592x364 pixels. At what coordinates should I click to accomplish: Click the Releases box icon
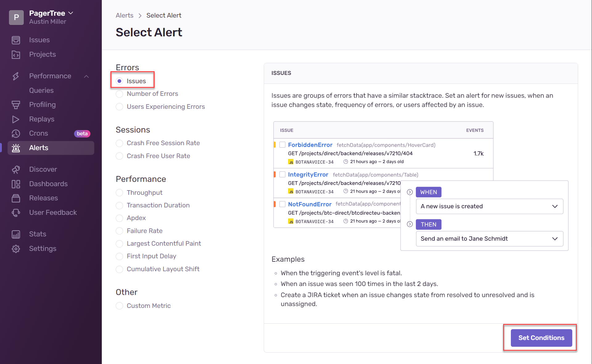[16, 198]
